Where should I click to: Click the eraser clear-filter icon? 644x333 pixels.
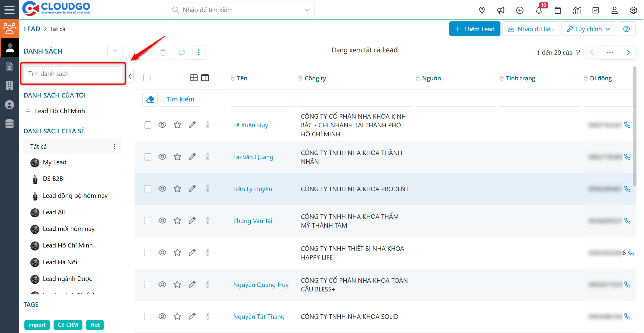click(150, 99)
